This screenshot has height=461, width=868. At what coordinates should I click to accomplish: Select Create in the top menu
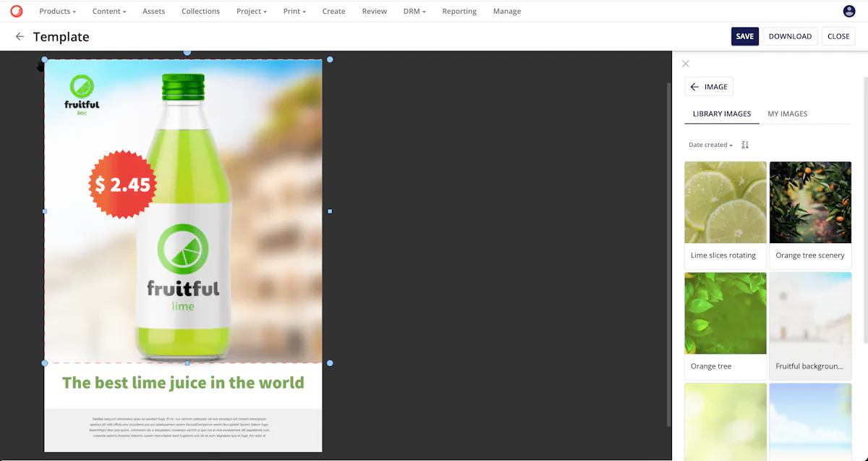333,12
